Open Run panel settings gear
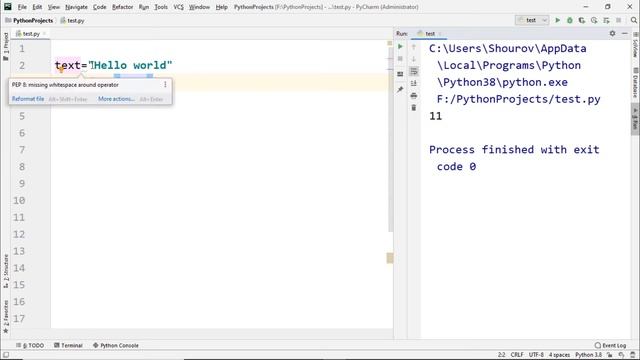 [x=612, y=33]
